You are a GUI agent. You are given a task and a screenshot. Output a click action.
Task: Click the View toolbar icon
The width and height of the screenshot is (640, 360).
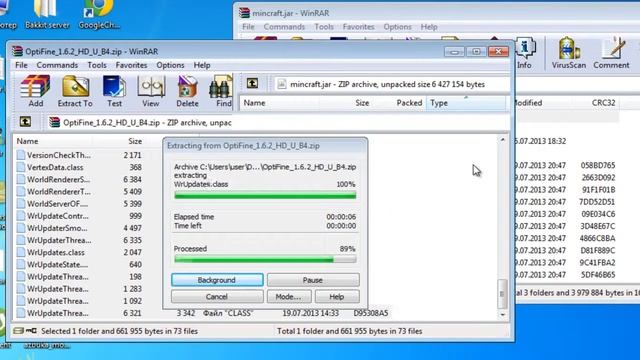point(151,91)
